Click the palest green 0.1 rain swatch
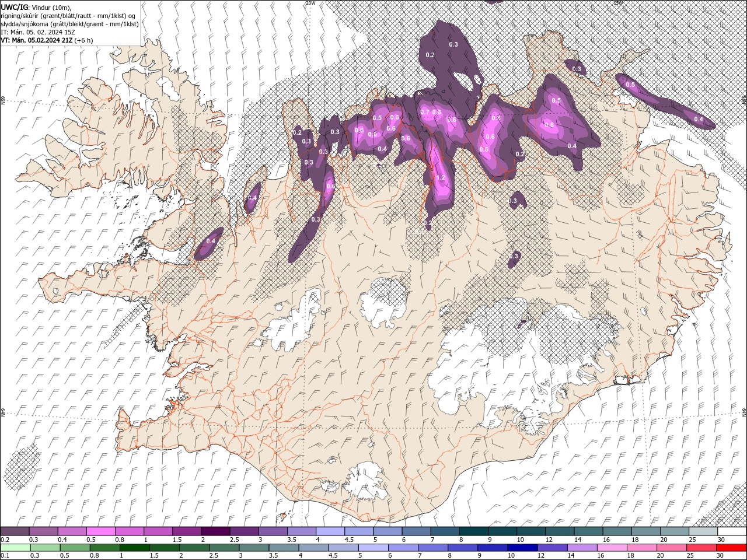Screen dimensions: 747x560 coord(15,548)
